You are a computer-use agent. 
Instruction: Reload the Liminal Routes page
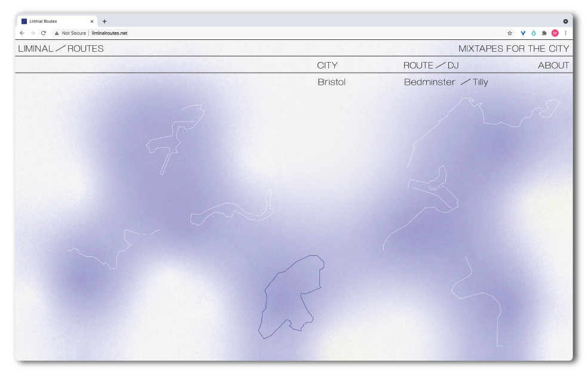pos(44,33)
